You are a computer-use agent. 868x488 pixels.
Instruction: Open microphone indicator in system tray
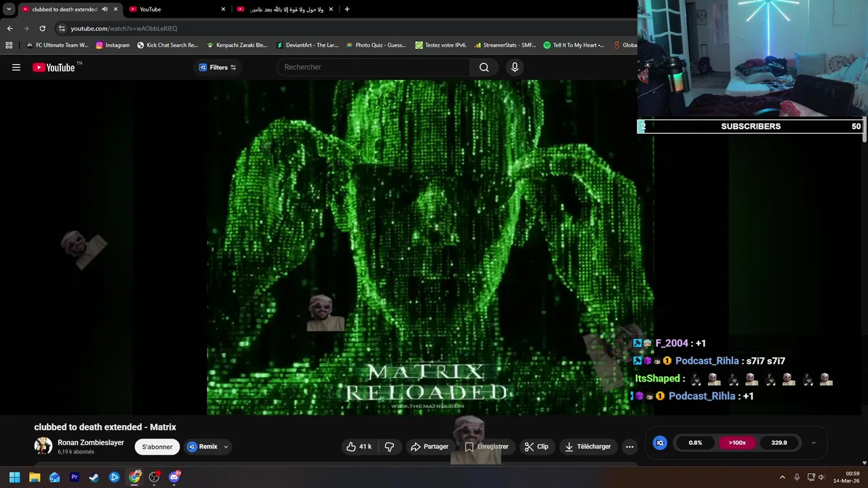point(797,477)
